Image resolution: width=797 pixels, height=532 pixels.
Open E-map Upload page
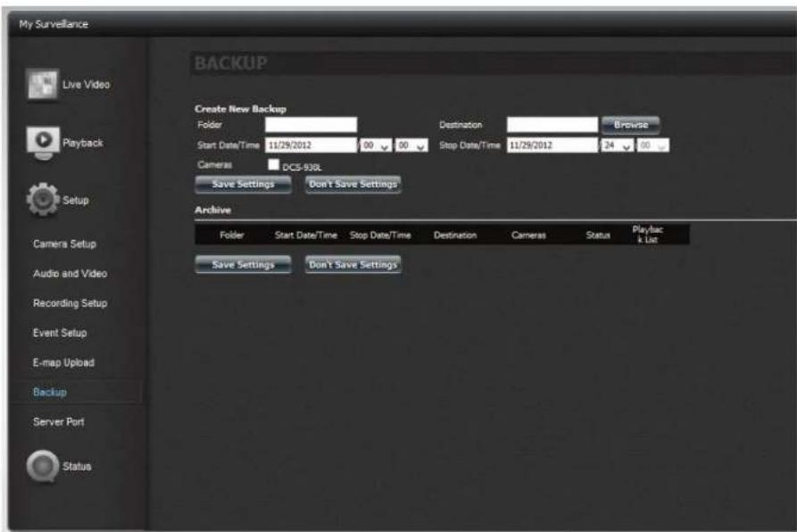[63, 362]
